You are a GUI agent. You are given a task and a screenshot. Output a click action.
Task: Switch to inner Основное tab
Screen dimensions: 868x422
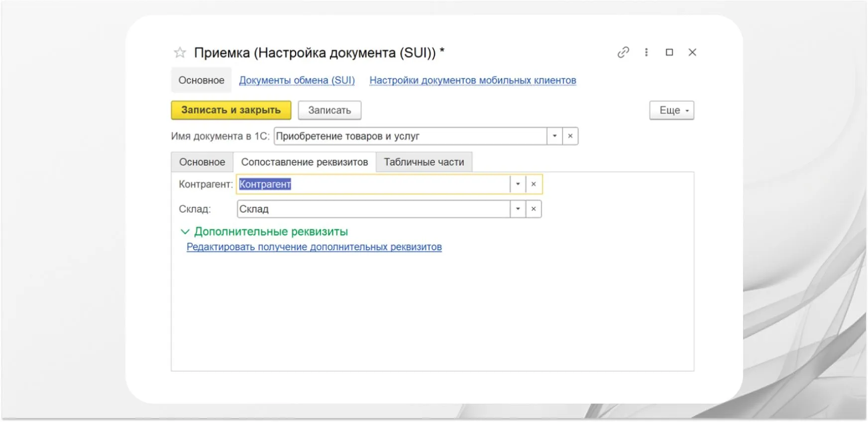(x=202, y=162)
